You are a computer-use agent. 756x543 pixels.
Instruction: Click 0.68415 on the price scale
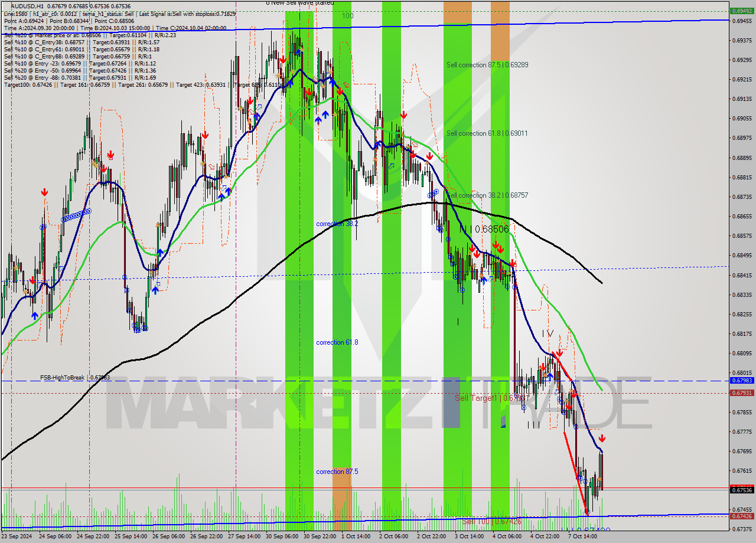(x=742, y=275)
